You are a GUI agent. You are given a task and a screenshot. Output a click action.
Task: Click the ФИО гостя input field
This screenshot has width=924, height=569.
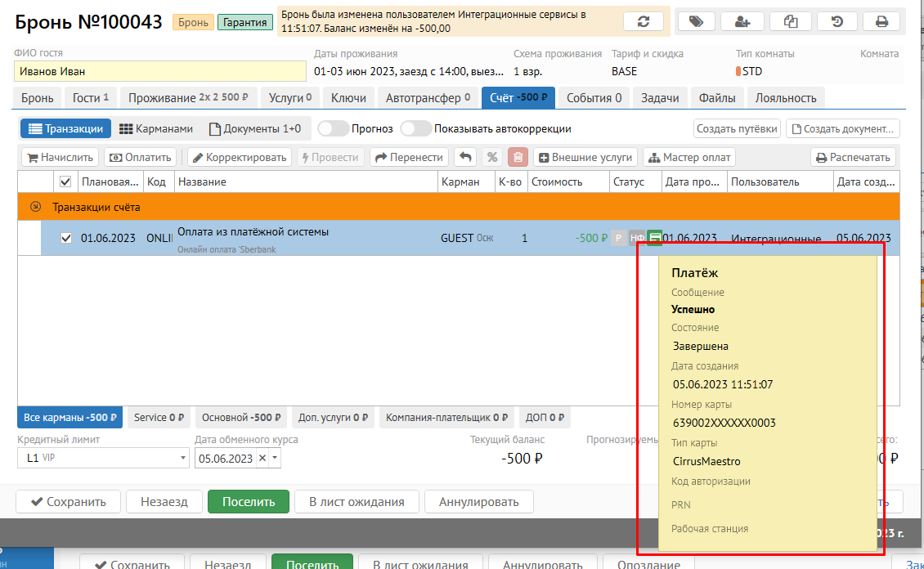[159, 71]
